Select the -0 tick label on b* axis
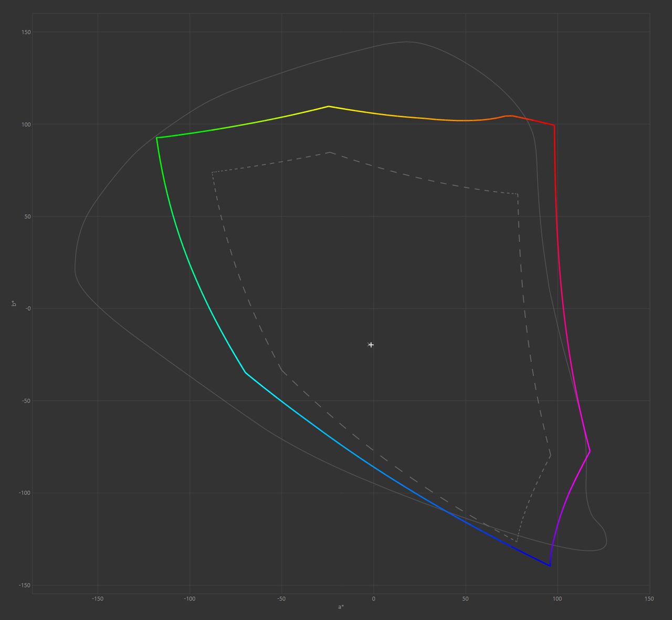The image size is (672, 620). [x=28, y=309]
